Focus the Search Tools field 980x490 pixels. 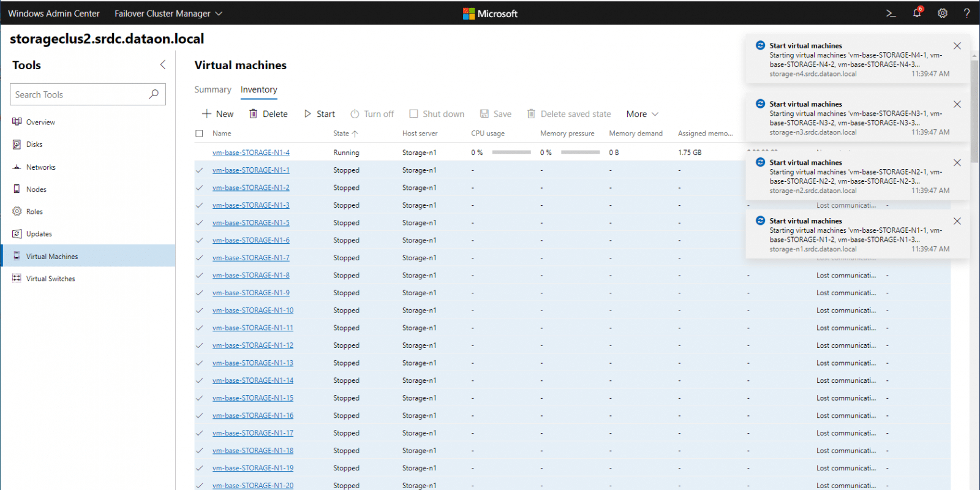pyautogui.click(x=88, y=94)
